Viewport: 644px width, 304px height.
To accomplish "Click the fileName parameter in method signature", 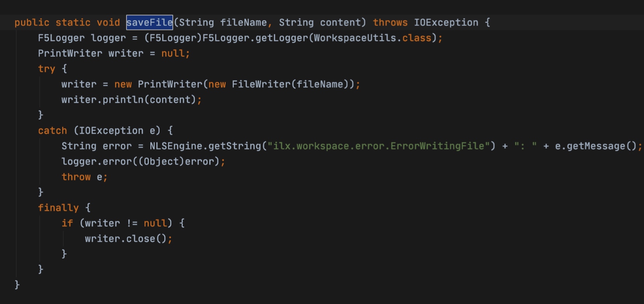I will pos(244,23).
